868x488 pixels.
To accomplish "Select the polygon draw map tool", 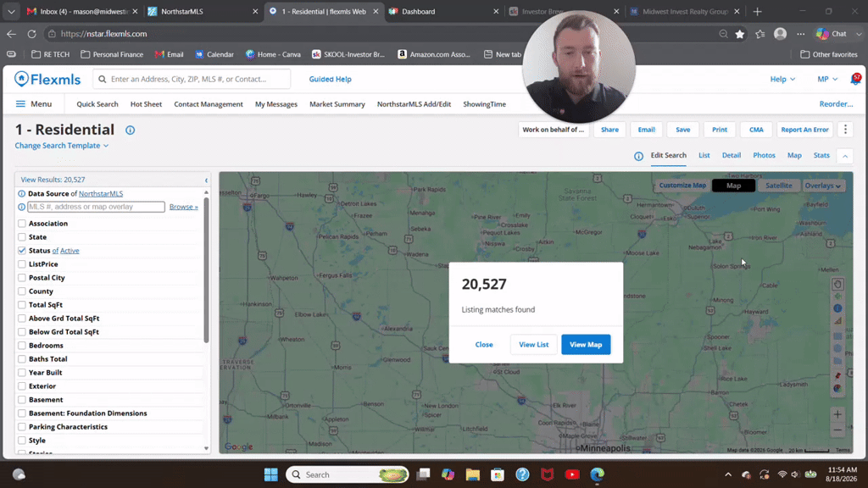I will [837, 362].
